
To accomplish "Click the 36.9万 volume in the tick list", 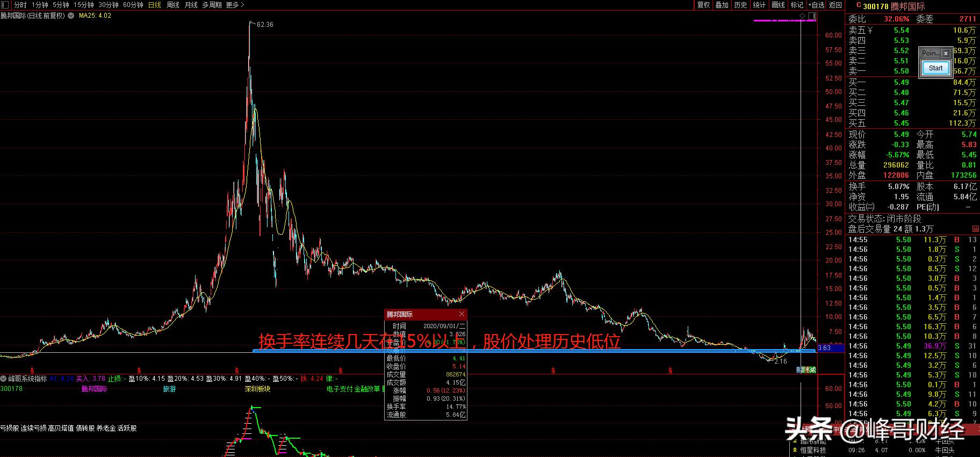I will pyautogui.click(x=935, y=346).
